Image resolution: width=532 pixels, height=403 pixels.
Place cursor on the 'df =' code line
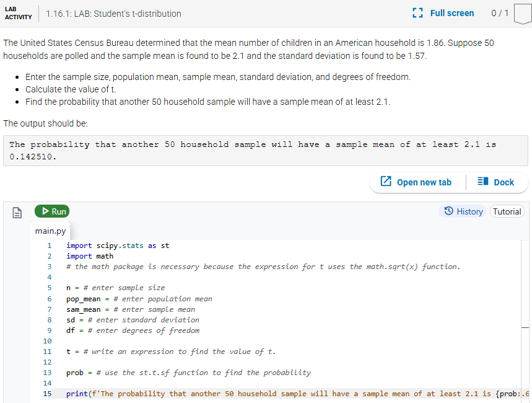click(x=133, y=330)
